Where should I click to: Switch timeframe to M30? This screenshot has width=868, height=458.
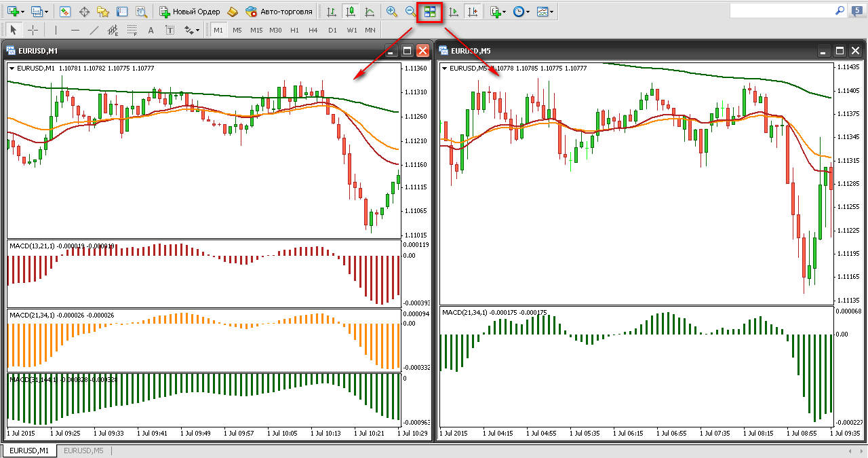[275, 30]
